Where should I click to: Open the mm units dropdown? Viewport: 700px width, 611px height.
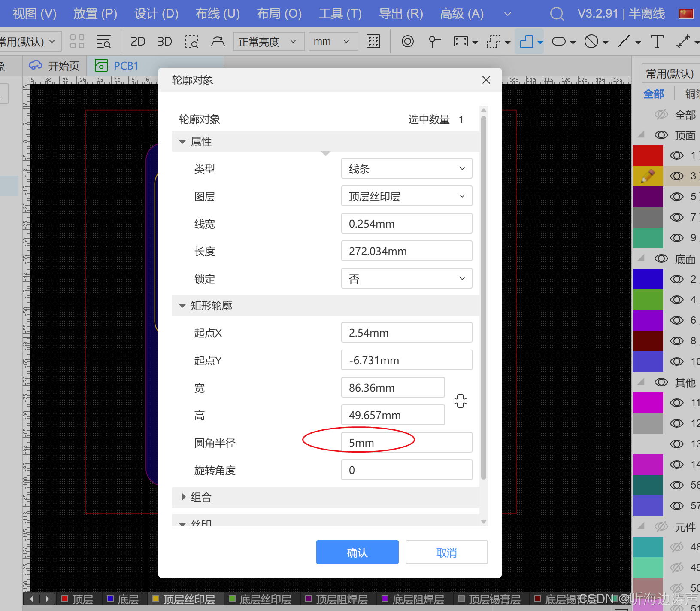point(333,42)
